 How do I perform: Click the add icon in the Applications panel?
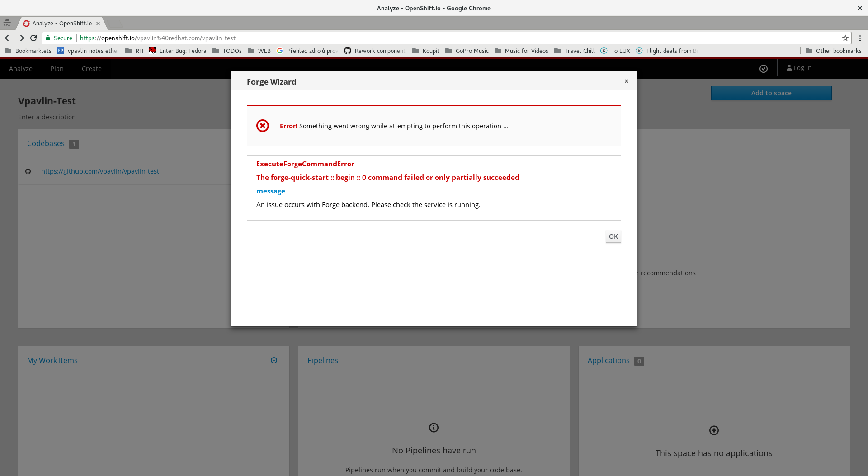coord(714,430)
